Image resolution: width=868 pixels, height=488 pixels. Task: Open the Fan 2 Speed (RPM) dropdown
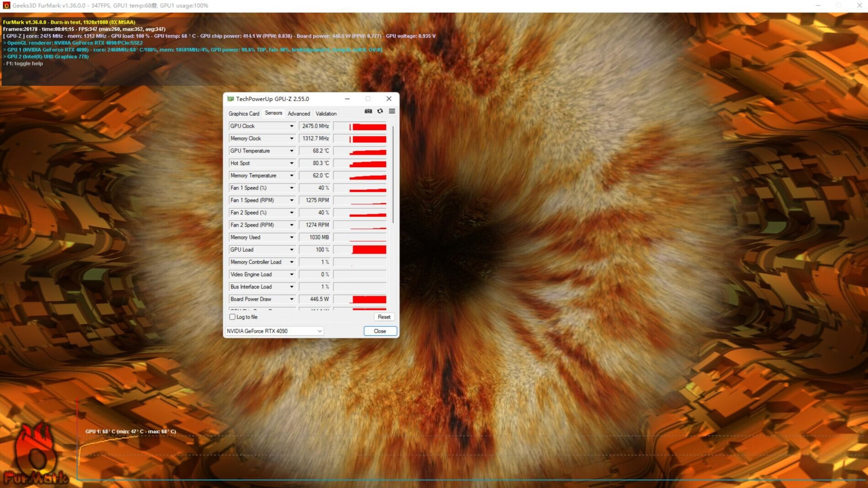[291, 225]
